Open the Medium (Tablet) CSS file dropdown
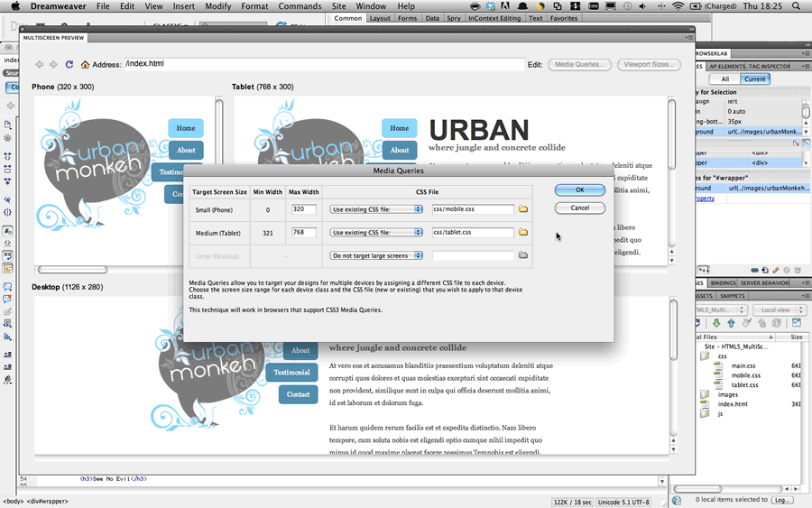This screenshot has width=812, height=508. pyautogui.click(x=376, y=233)
